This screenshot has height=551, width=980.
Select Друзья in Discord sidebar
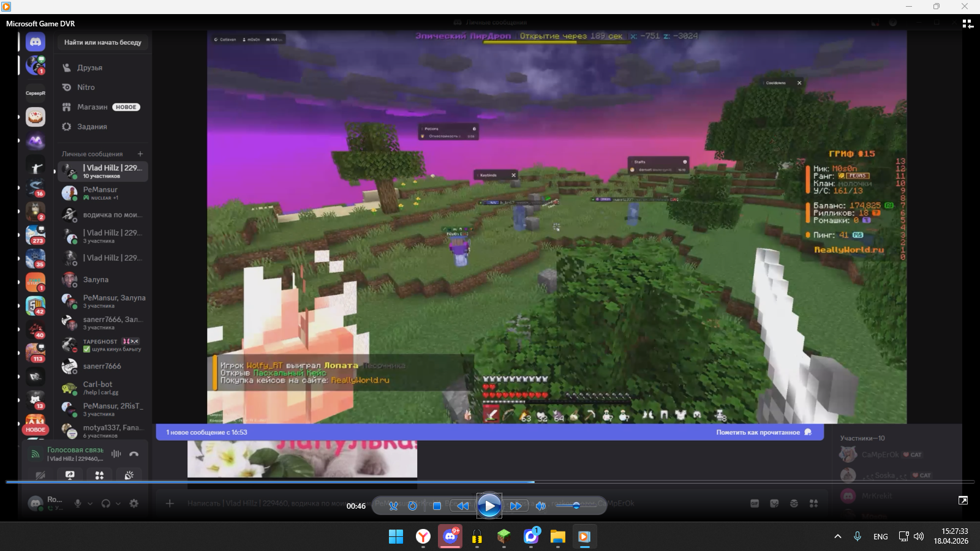tap(89, 68)
